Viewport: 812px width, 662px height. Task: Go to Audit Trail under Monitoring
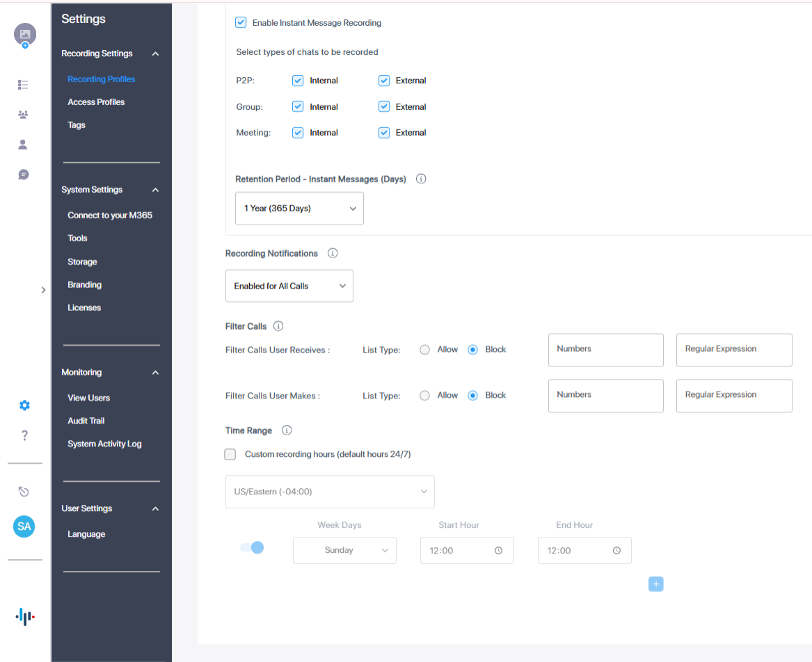[86, 421]
